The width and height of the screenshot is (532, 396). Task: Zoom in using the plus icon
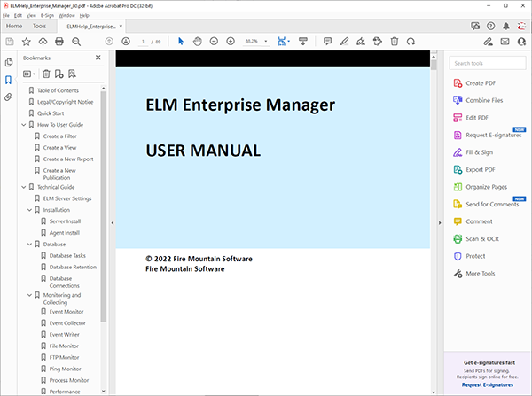coord(231,42)
